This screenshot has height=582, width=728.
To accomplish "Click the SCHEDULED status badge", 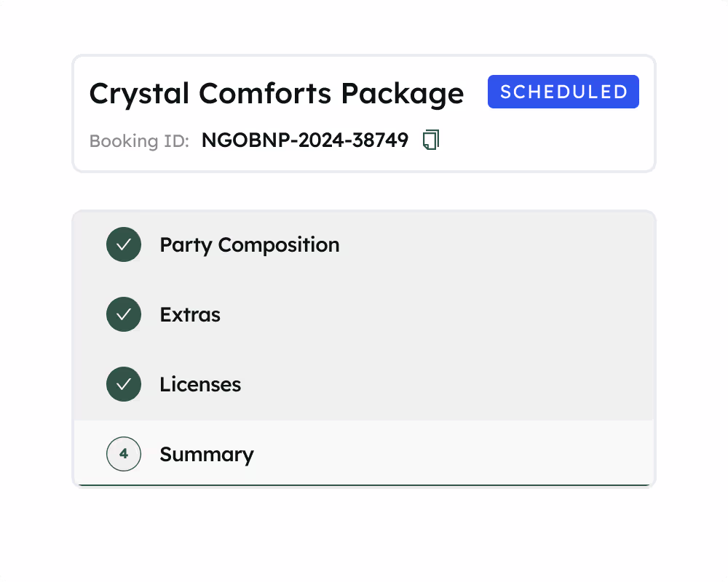I will coord(563,92).
